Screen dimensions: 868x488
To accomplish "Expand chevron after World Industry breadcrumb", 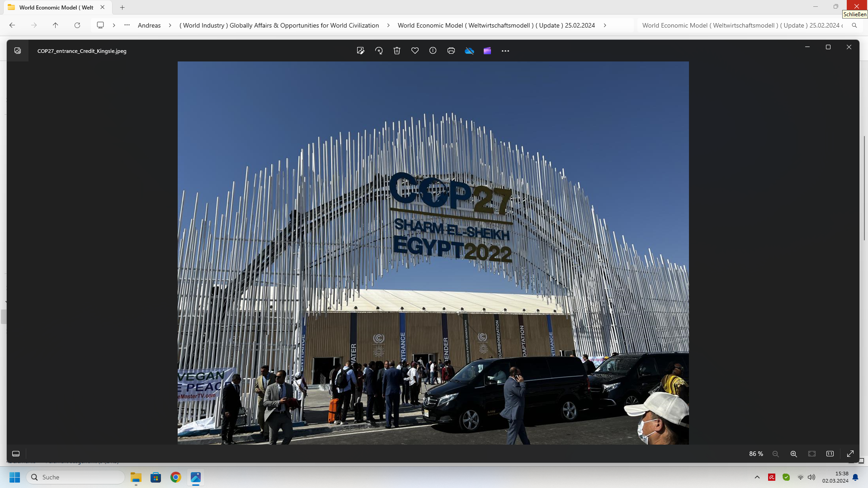I will tap(388, 25).
